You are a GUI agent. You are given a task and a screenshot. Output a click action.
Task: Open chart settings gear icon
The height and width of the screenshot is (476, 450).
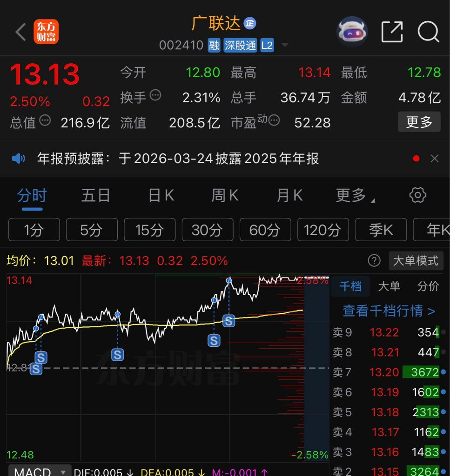point(418,195)
